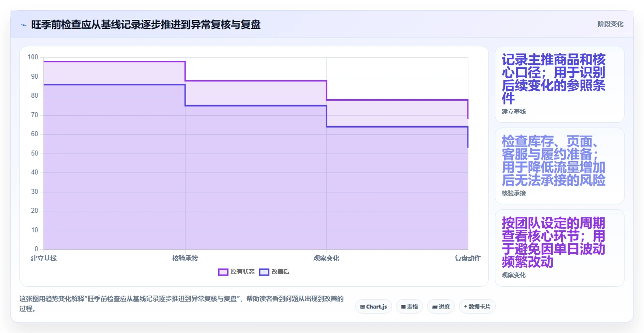
Task: Toggle the 原有状态 legend swatch
Action: click(x=223, y=272)
